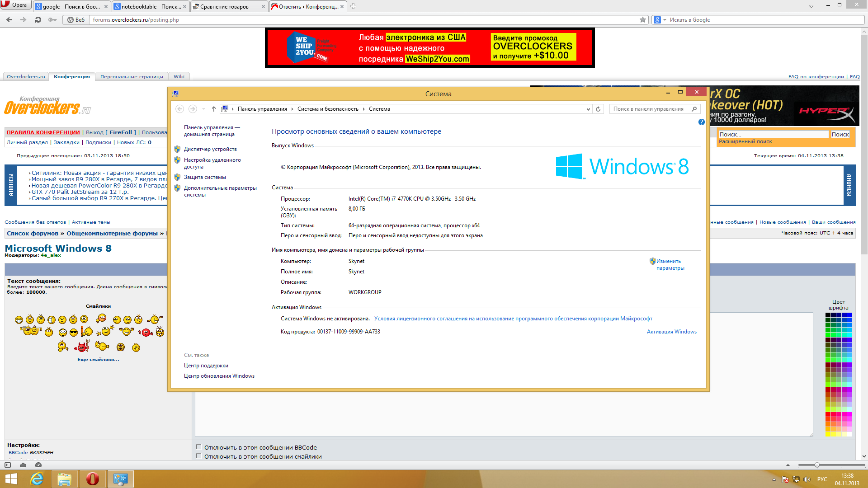The image size is (868, 488).
Task: Check 'Отключить в этом сообщении смайлики' box
Action: (198, 456)
